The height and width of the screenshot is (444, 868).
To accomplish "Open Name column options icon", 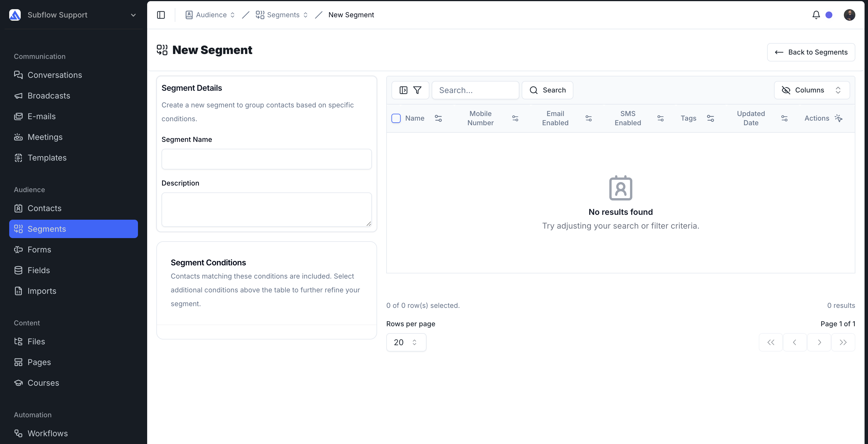I will [438, 118].
